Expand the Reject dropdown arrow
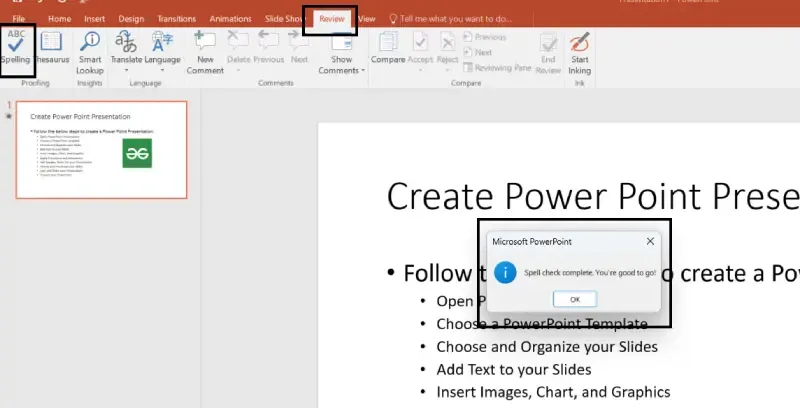This screenshot has height=408, width=800. pyautogui.click(x=447, y=70)
